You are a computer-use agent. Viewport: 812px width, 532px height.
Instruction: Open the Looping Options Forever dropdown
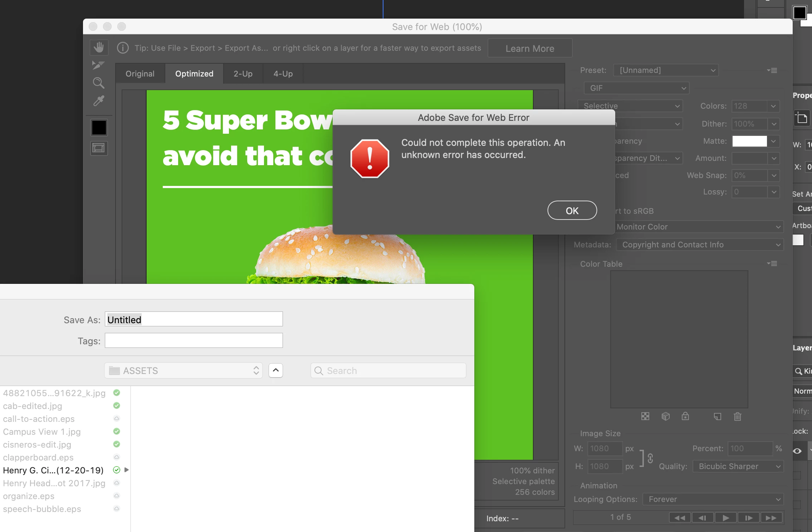713,499
